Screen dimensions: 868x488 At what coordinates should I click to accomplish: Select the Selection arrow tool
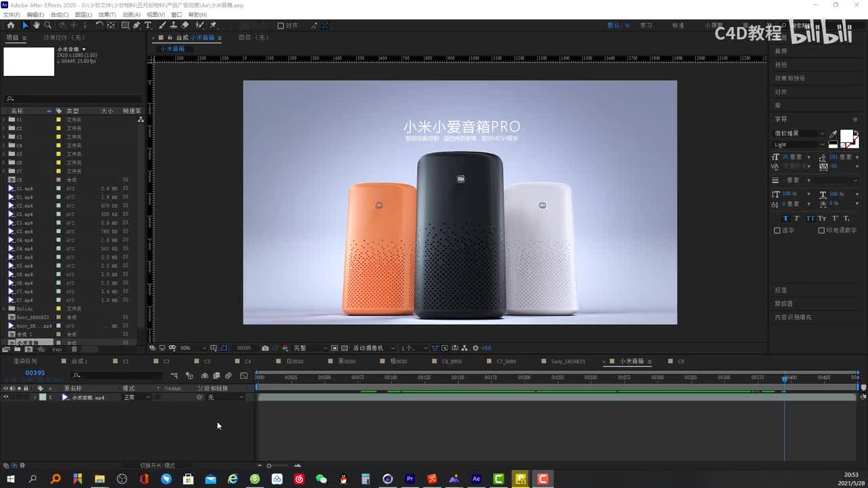(x=25, y=25)
